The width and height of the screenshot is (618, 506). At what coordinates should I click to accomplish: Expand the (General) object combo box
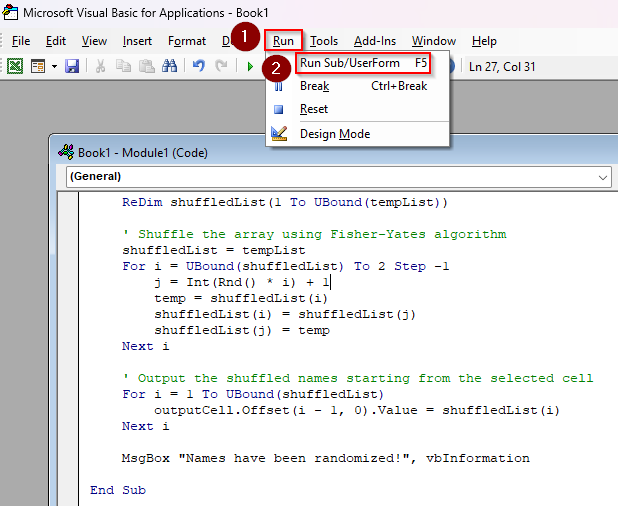(339, 177)
